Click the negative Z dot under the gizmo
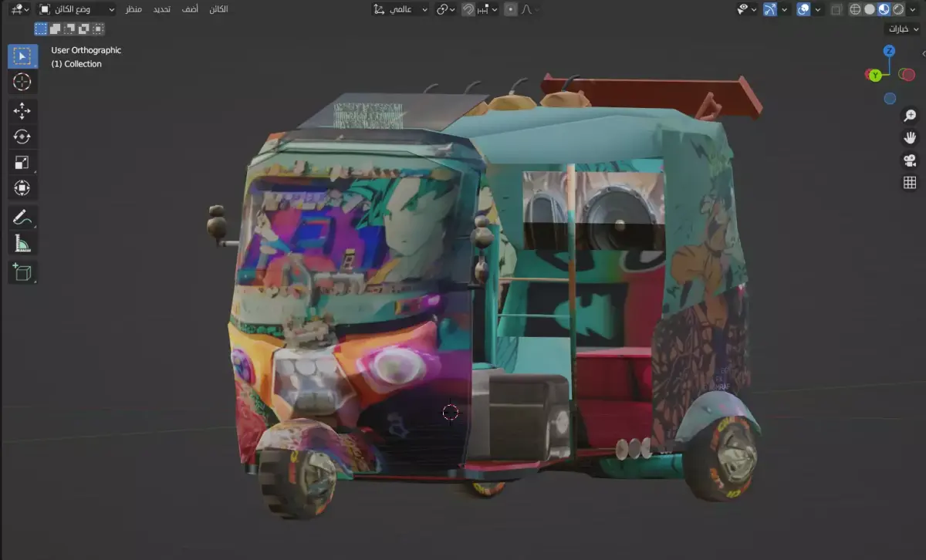The width and height of the screenshot is (926, 560). 890,99
